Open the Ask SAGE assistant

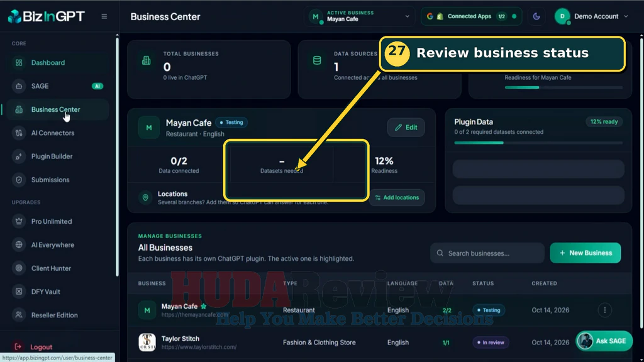click(604, 341)
